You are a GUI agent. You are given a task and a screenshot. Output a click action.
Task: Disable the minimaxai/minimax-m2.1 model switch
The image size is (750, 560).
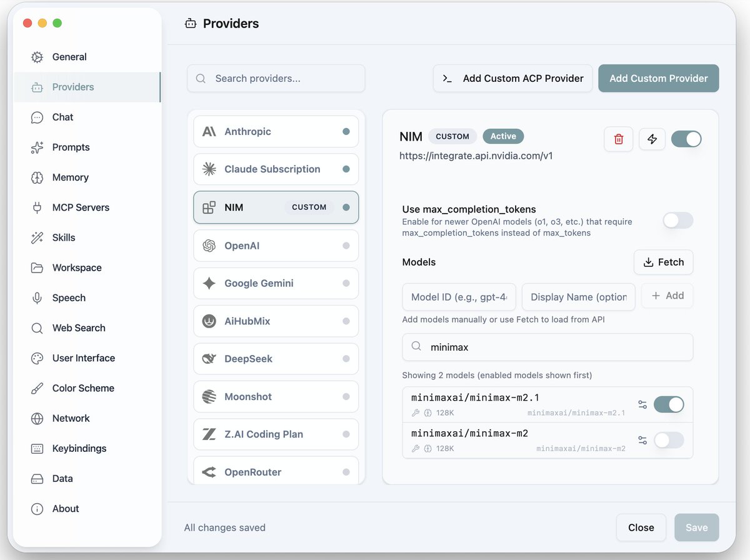point(669,405)
